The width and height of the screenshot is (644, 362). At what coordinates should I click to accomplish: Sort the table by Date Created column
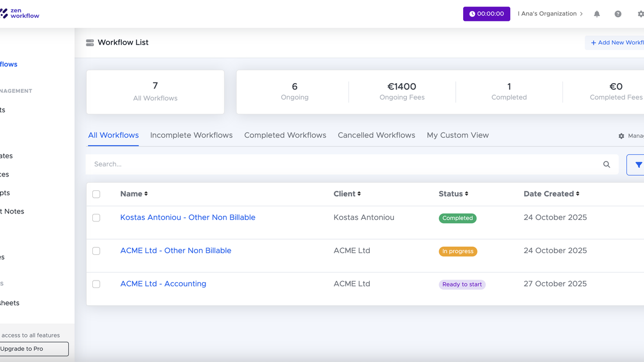tap(552, 194)
